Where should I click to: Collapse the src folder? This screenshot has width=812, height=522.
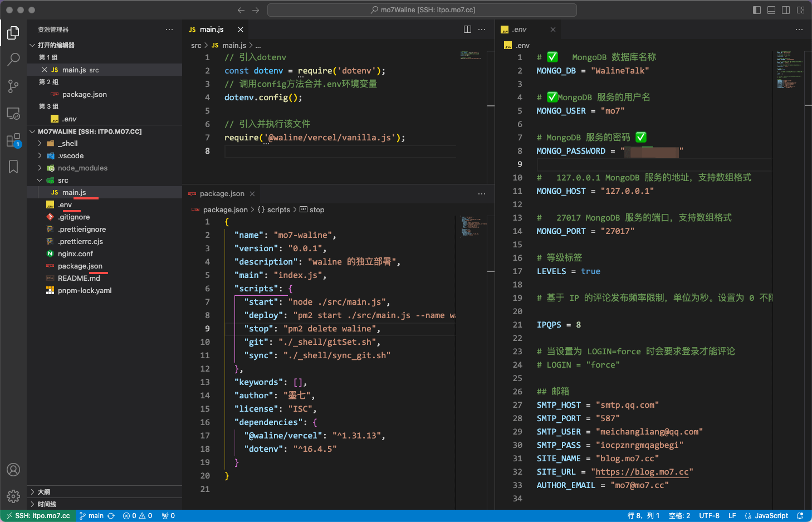click(x=104, y=180)
